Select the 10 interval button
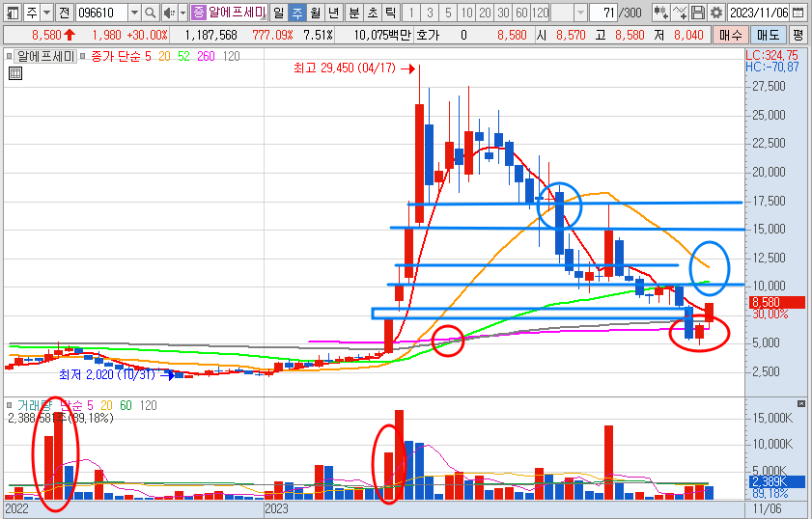812x519 pixels. click(x=467, y=13)
